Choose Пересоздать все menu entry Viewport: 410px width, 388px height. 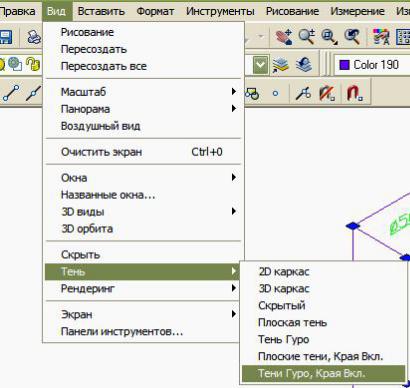pos(143,66)
